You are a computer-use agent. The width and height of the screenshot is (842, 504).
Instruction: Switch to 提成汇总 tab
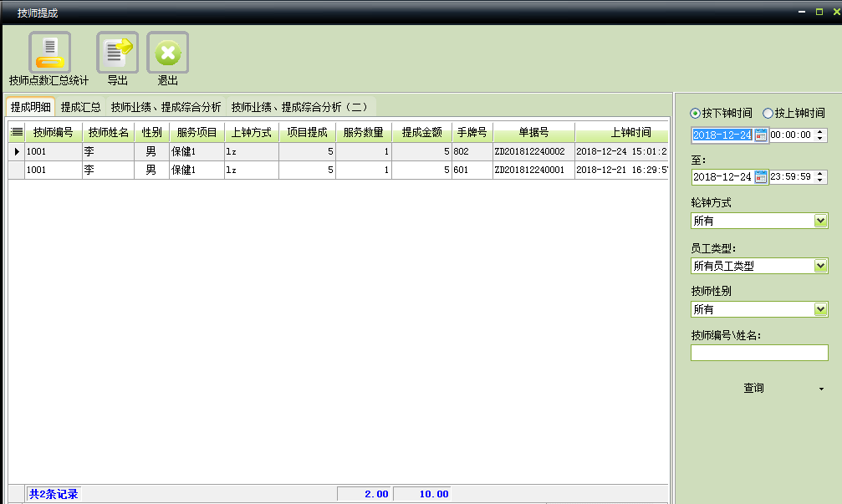pos(80,107)
